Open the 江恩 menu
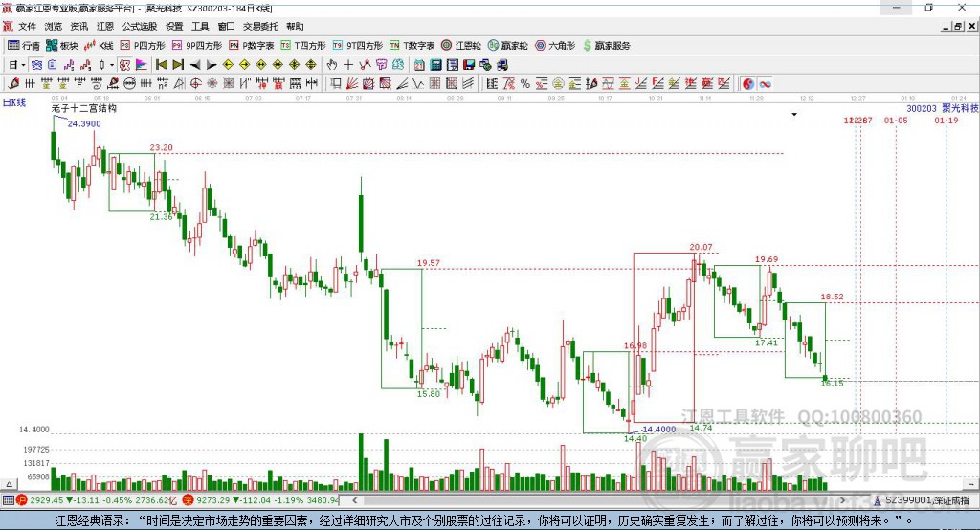 105,26
